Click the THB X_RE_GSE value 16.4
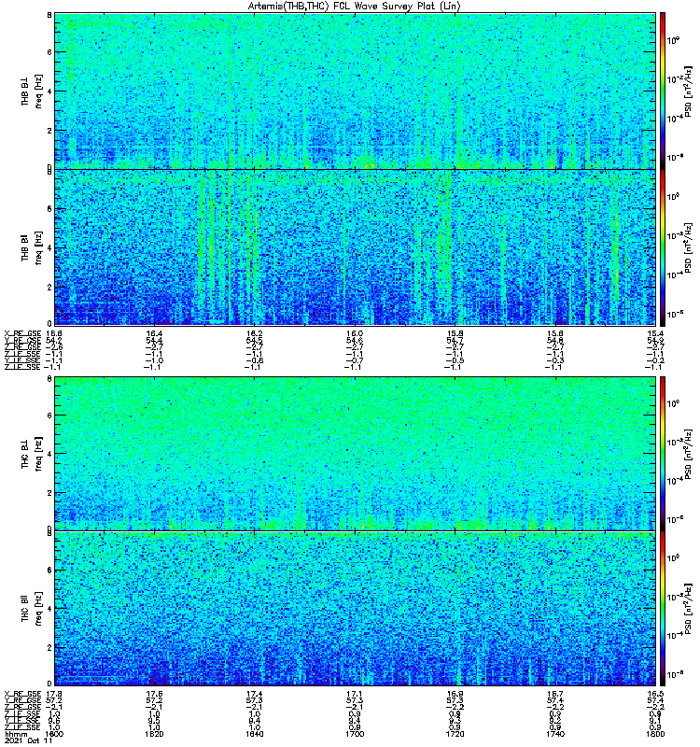 pyautogui.click(x=154, y=333)
